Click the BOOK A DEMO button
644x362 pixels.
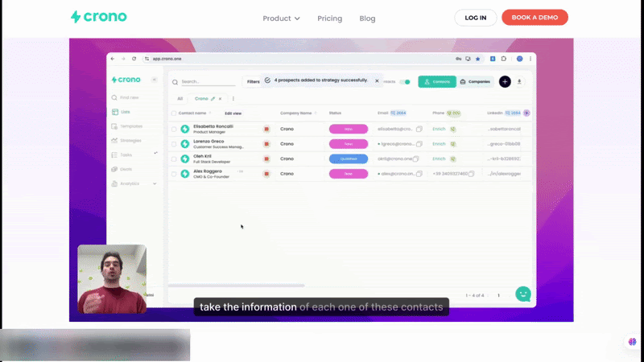pos(535,18)
